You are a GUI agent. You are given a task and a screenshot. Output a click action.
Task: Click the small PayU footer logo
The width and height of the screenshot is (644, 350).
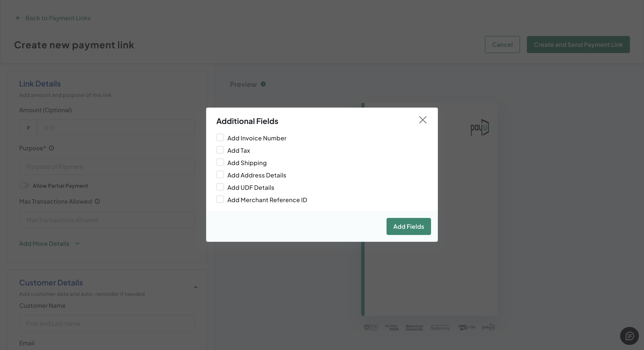click(489, 327)
